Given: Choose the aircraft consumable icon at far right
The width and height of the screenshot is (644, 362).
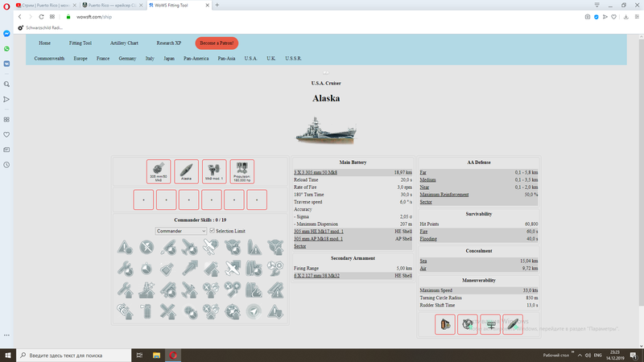Looking at the screenshot, I should tap(513, 325).
